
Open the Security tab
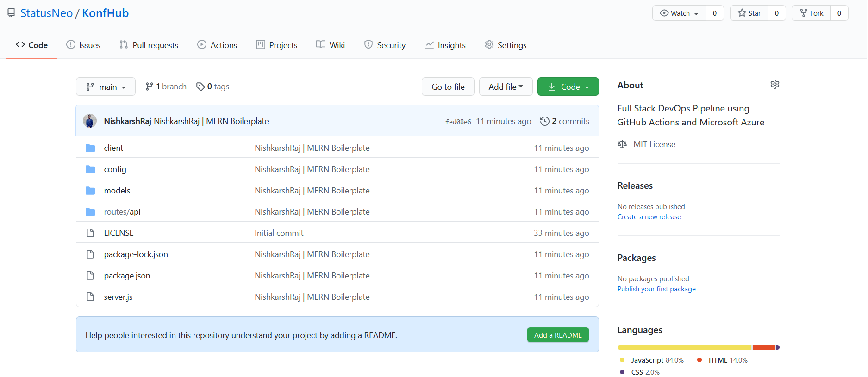(x=385, y=45)
